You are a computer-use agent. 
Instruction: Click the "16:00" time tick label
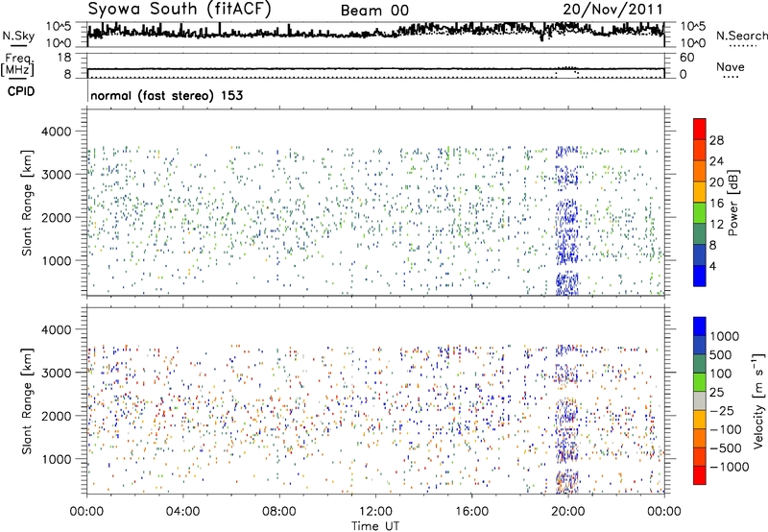click(x=471, y=512)
